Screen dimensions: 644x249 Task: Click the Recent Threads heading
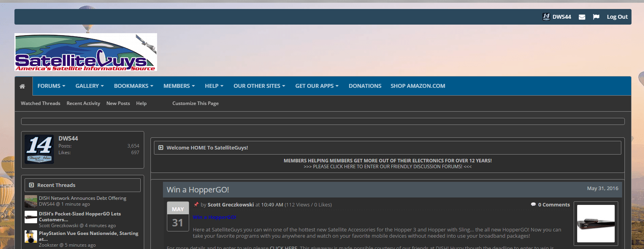click(x=56, y=185)
